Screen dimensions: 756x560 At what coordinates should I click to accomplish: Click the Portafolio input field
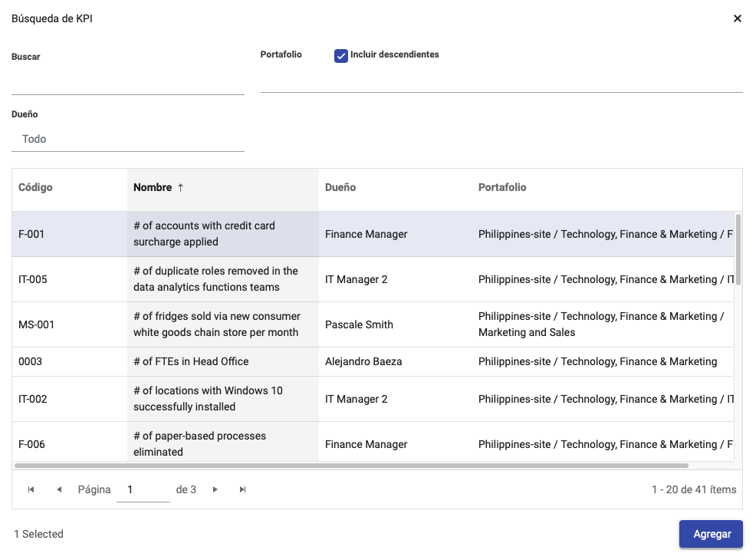(x=501, y=79)
